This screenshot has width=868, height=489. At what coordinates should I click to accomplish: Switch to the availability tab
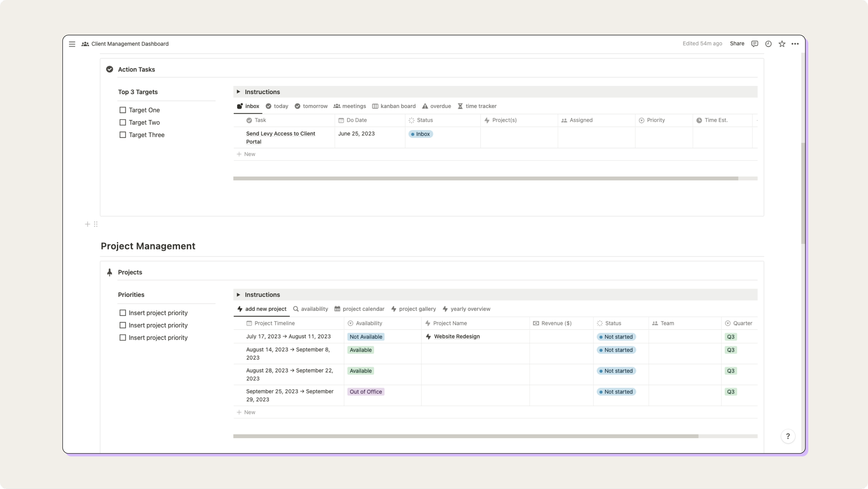point(310,309)
